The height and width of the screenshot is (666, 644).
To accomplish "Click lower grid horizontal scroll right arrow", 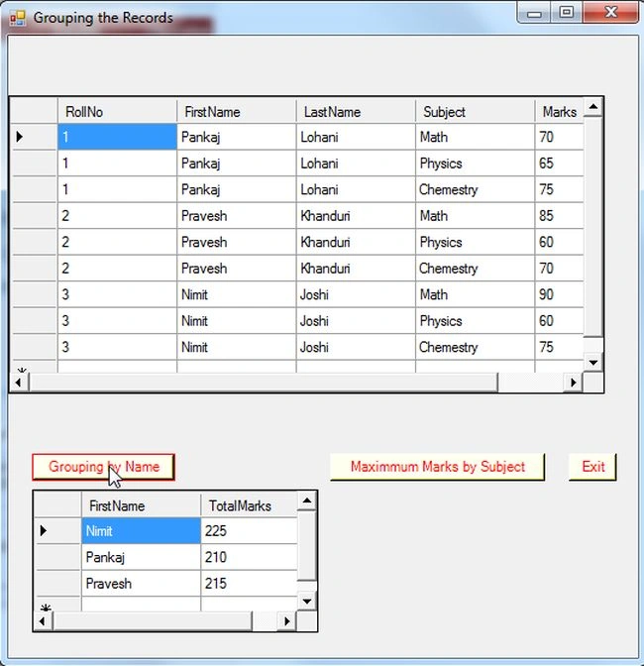I will click(287, 621).
